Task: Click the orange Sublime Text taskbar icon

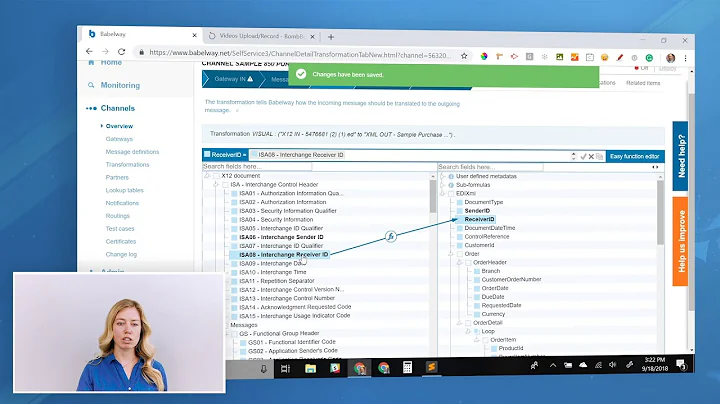Action: (431, 367)
